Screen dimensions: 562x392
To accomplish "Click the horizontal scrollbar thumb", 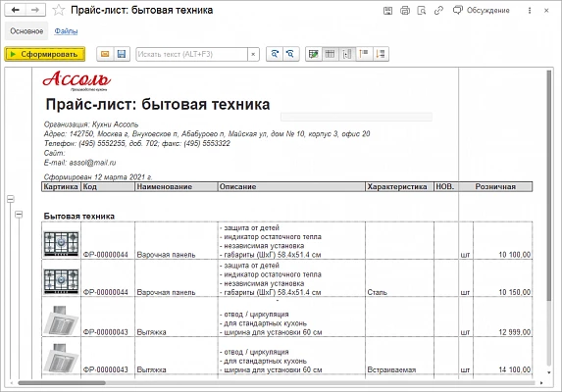I will click(62, 383).
